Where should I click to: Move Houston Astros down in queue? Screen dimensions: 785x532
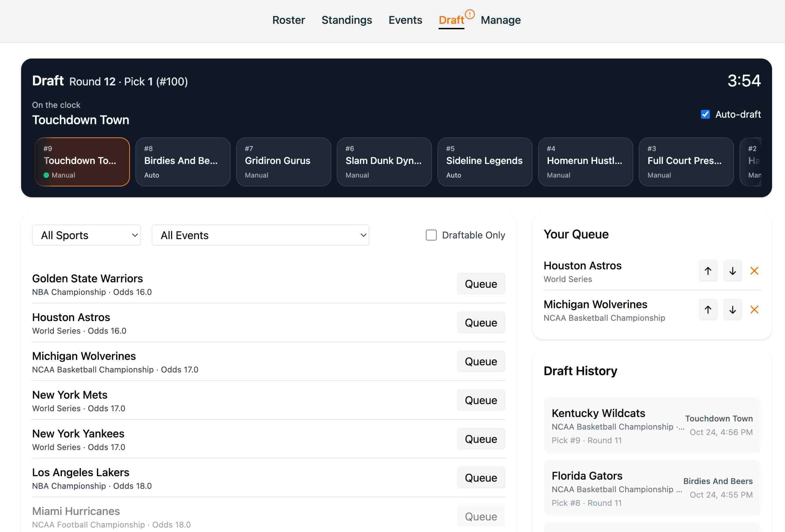pyautogui.click(x=732, y=271)
